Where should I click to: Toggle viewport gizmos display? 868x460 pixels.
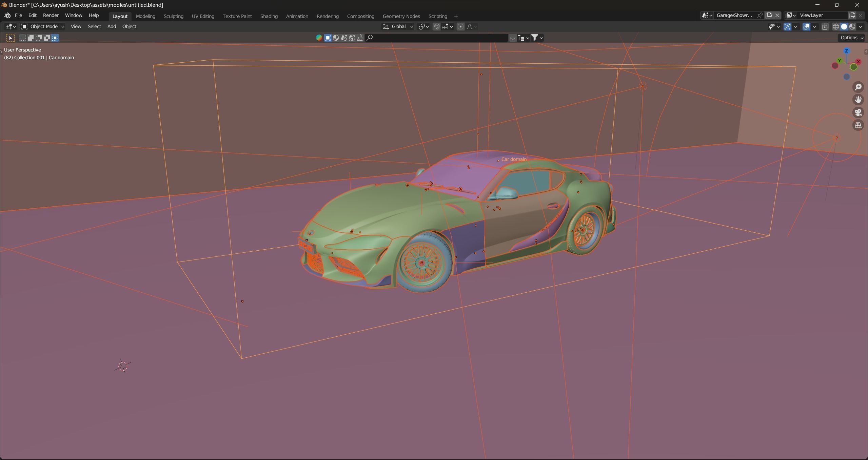(x=787, y=26)
